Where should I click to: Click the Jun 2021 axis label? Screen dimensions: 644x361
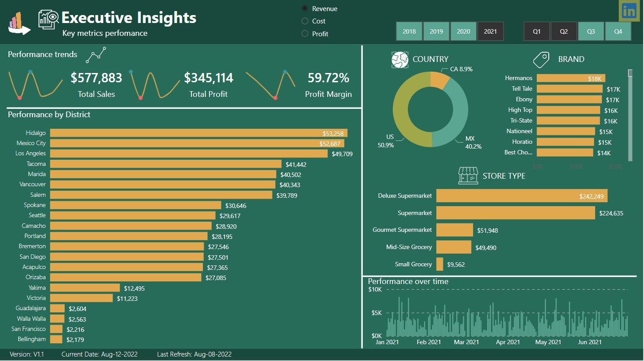tap(590, 342)
